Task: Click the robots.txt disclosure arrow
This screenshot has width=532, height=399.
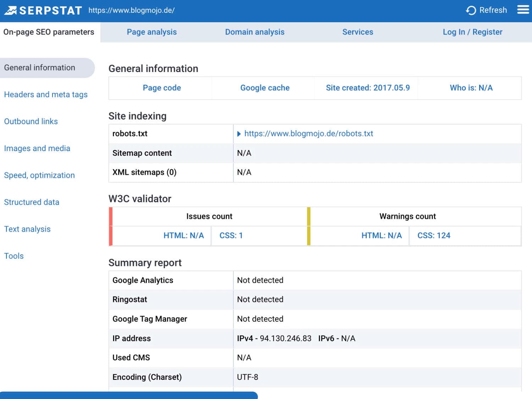Action: tap(239, 134)
